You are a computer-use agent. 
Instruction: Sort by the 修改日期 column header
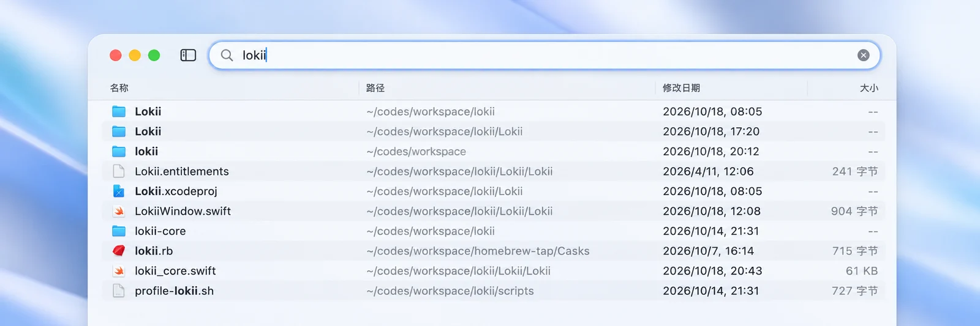[681, 88]
